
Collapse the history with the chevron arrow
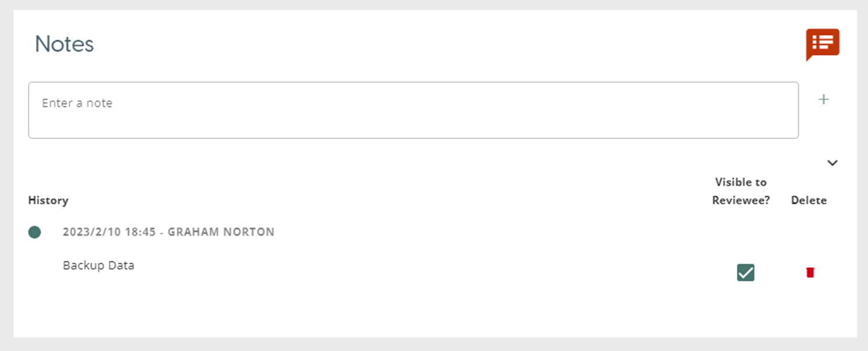pyautogui.click(x=833, y=163)
